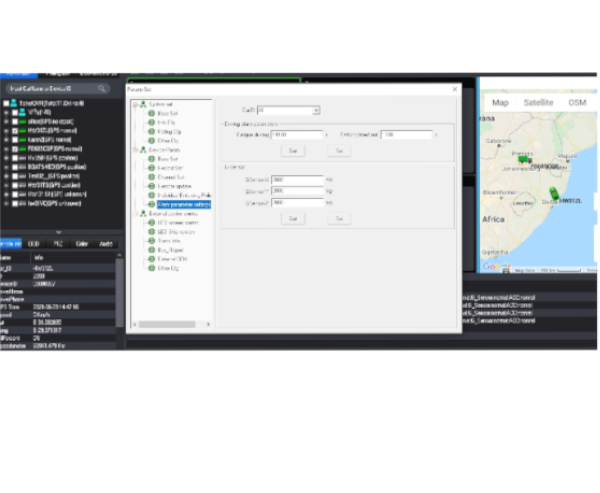Open the CarID dropdown
The image size is (600, 493).
[x=288, y=110]
